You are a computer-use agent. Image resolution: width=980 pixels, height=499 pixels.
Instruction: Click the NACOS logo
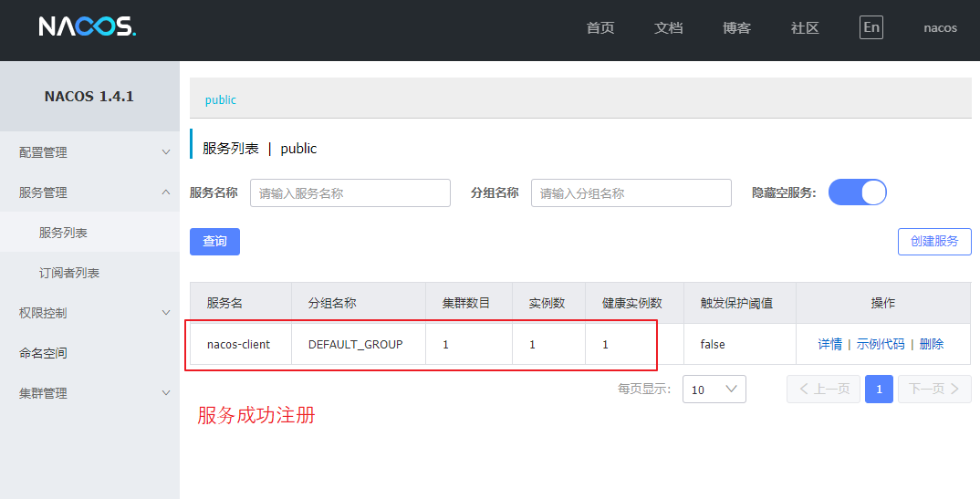(x=87, y=26)
